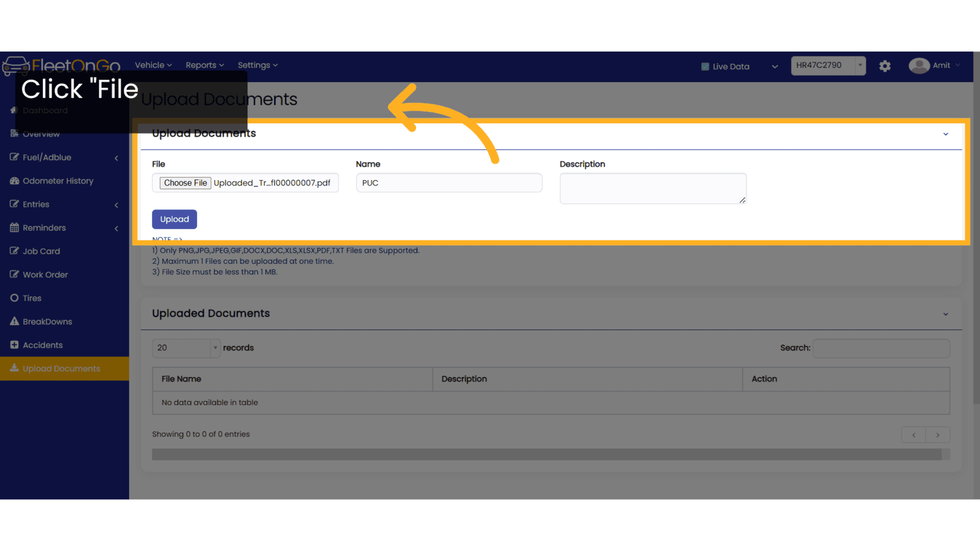Click the Search input field

point(881,348)
